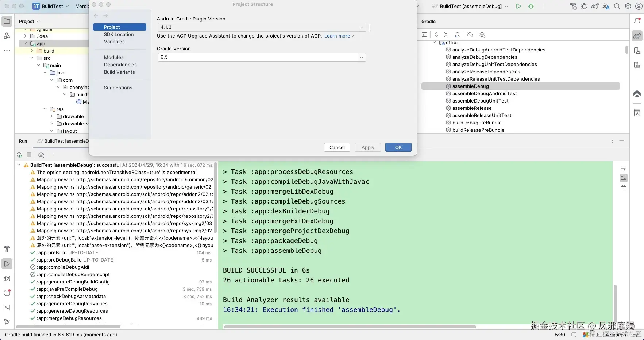Open Dependencies section in Project Structure

click(120, 65)
